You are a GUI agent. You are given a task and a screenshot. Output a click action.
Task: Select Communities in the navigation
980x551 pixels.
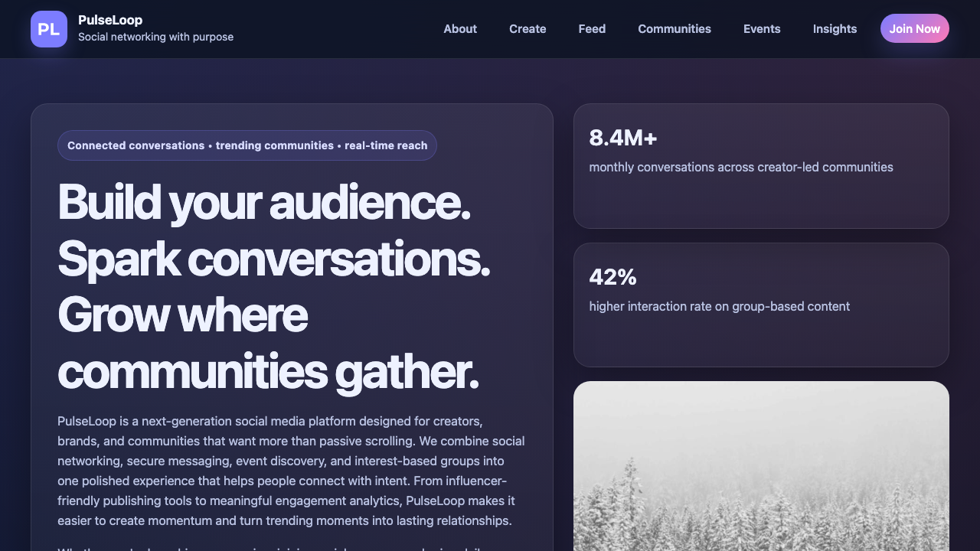coord(675,29)
